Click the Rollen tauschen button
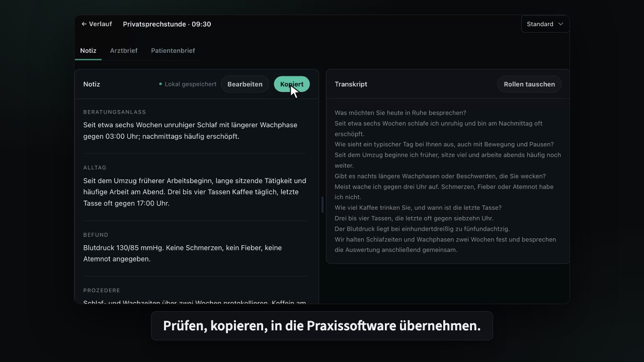The width and height of the screenshot is (644, 362). click(529, 84)
